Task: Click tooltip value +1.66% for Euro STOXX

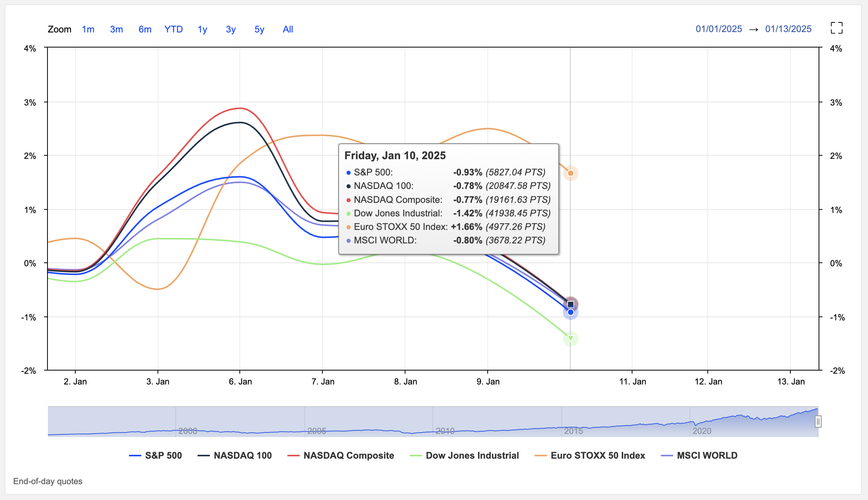Action: 466,226
